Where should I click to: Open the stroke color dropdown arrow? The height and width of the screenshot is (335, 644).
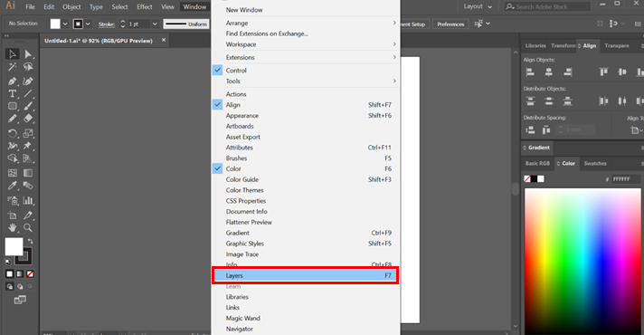point(88,24)
